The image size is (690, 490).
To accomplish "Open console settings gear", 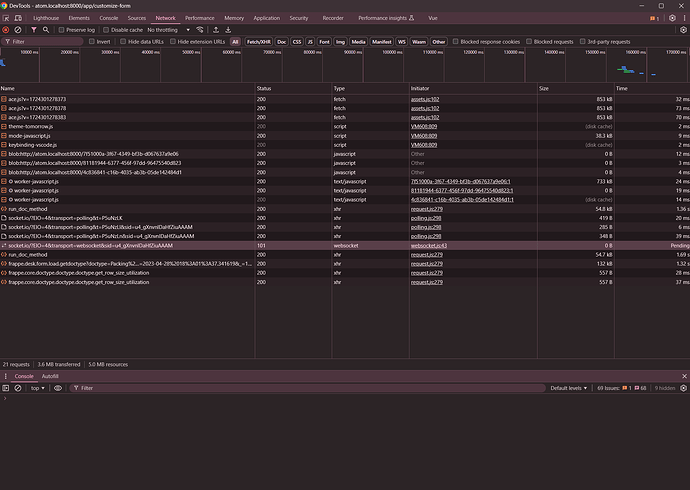I will pyautogui.click(x=683, y=388).
